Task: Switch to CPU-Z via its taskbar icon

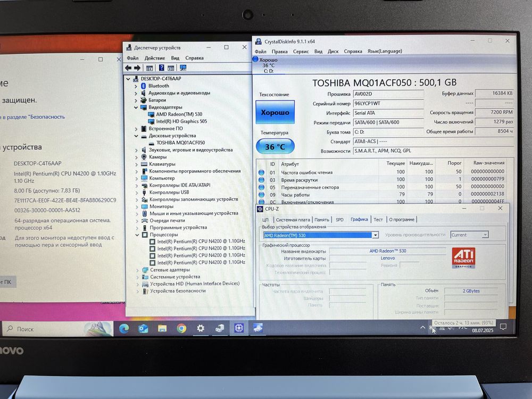Action: 239,328
